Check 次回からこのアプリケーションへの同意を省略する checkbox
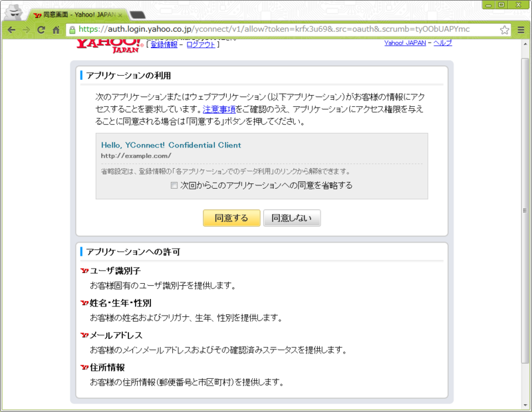Screen dimensions: 532x412 [174, 185]
